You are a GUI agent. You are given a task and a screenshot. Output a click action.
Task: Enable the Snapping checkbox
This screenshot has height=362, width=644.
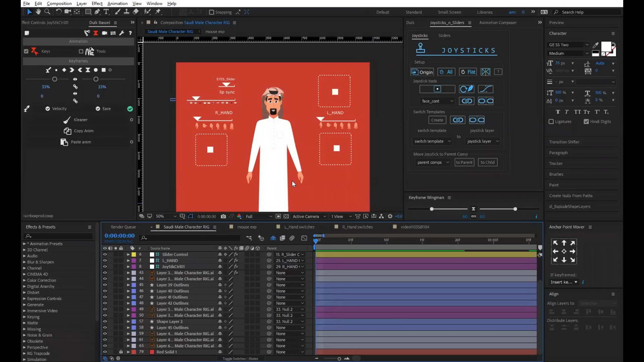[211, 12]
